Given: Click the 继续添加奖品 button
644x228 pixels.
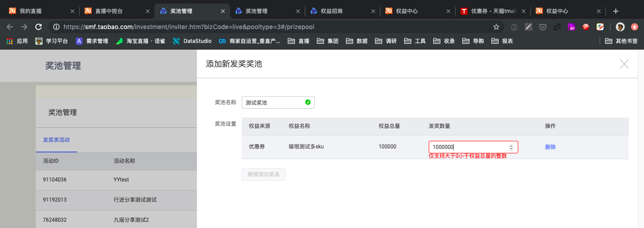Looking at the screenshot, I should click(264, 174).
